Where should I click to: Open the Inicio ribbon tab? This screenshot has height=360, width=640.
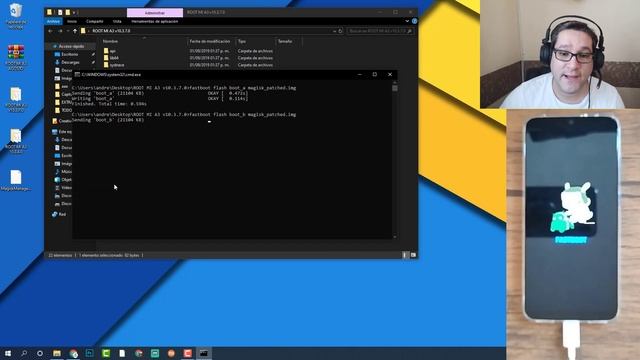pos(72,21)
